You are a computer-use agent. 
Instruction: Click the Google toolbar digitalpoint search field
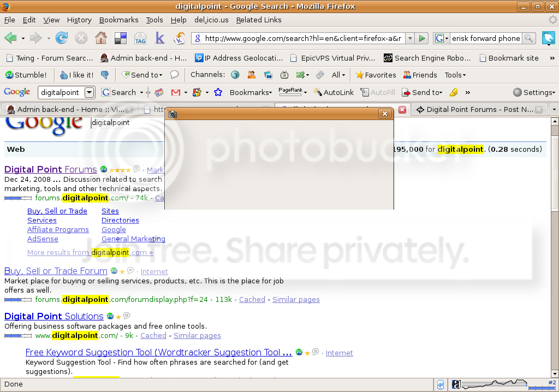pos(61,92)
